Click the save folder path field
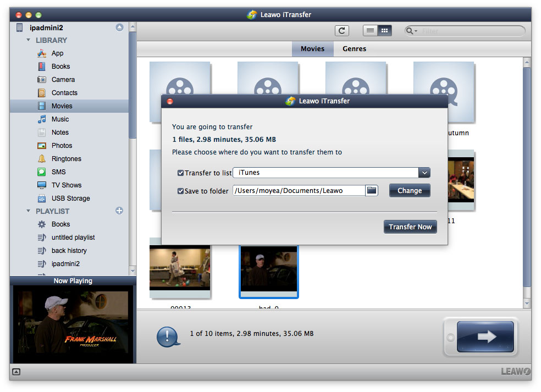 coord(299,190)
